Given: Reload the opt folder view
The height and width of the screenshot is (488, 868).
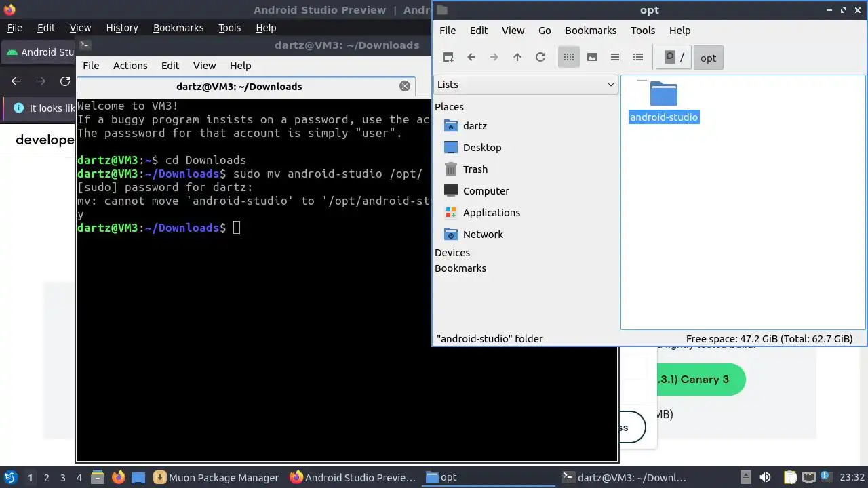Looking at the screenshot, I should coord(540,57).
